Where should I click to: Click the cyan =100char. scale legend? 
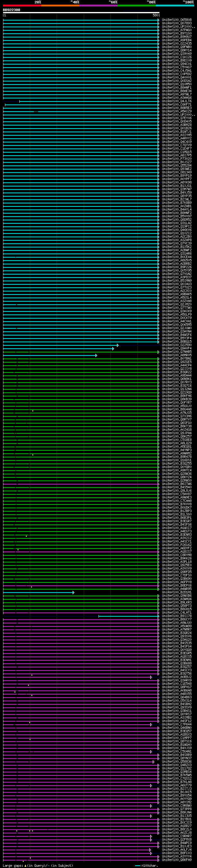[146, 866]
